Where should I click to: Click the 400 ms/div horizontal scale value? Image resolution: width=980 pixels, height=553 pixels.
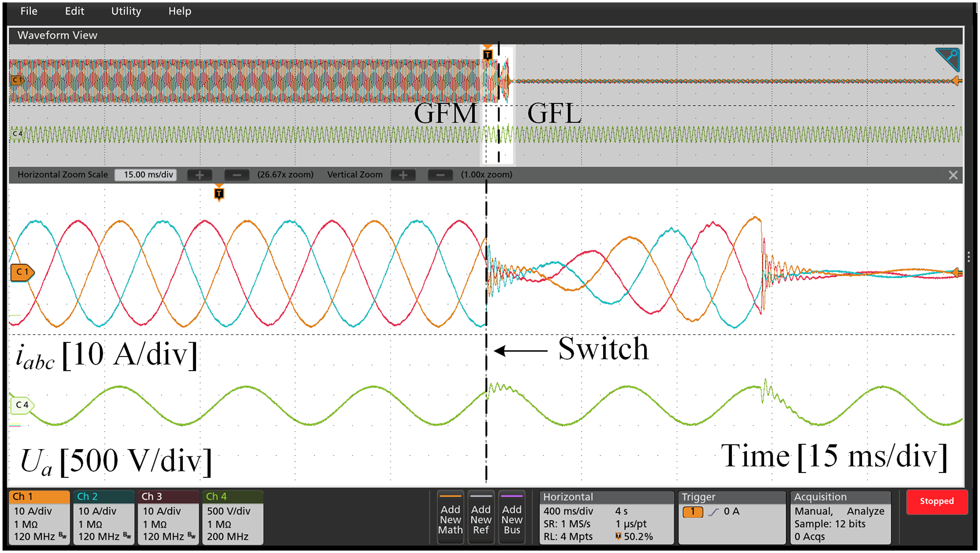coord(568,511)
